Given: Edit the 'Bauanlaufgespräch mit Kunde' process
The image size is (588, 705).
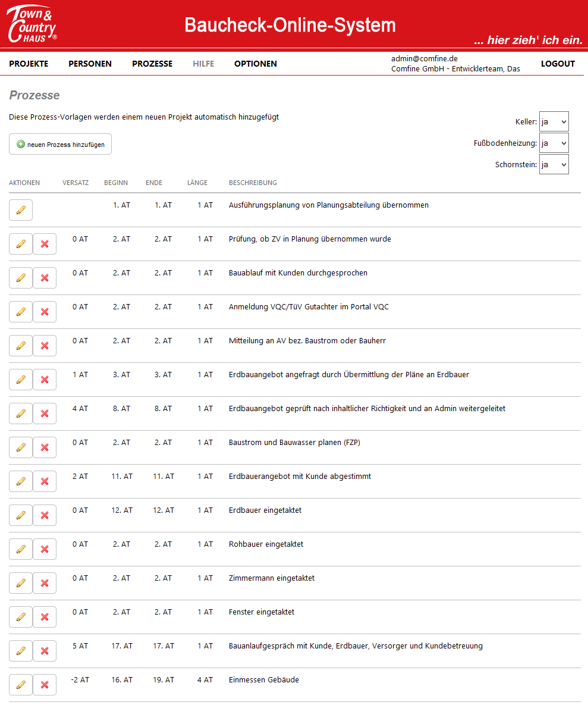Looking at the screenshot, I should click(x=21, y=651).
